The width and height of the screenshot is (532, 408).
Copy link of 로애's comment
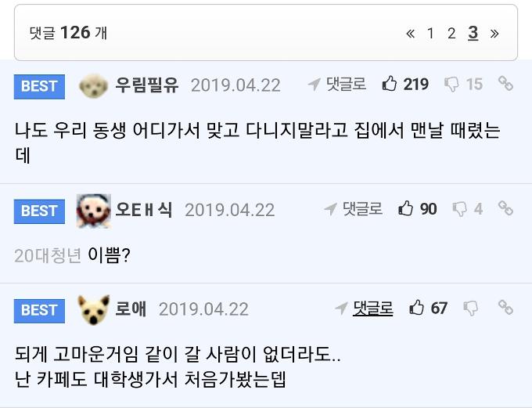coord(506,307)
